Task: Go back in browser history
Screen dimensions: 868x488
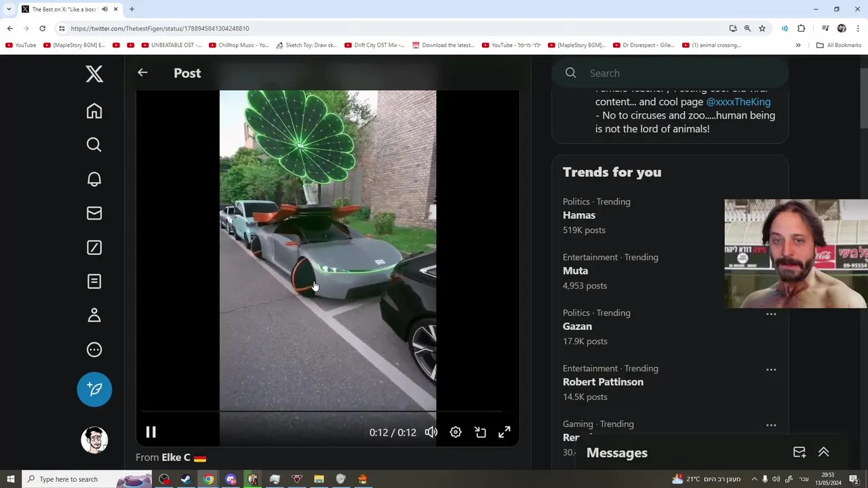Action: coord(9,28)
